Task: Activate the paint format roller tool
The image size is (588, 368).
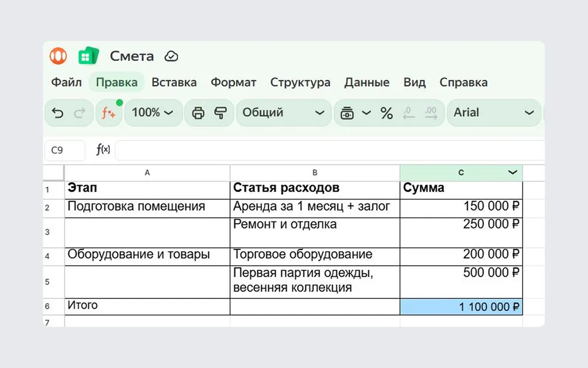Action: coord(220,113)
